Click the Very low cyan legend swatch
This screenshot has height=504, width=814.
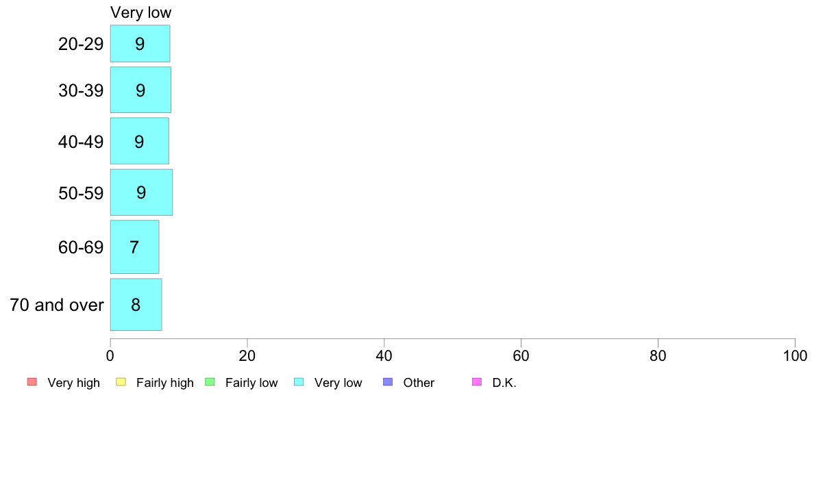[x=299, y=382]
